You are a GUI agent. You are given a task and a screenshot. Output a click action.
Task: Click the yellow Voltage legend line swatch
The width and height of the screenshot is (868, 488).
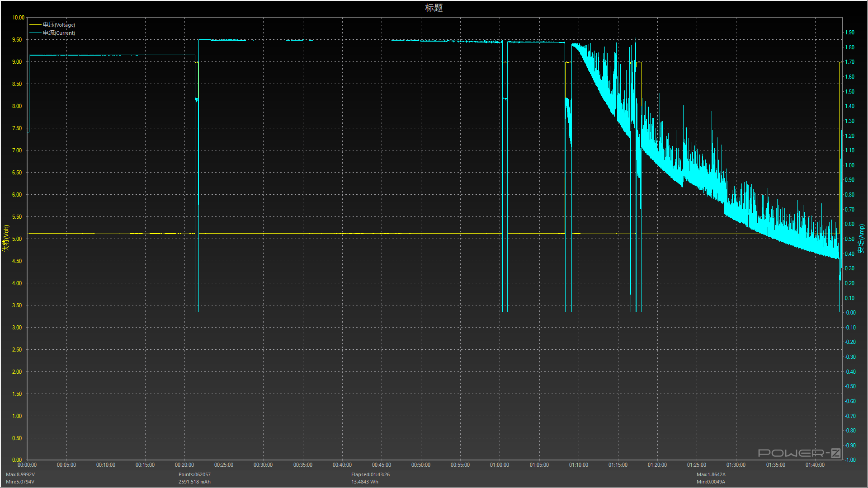[35, 25]
